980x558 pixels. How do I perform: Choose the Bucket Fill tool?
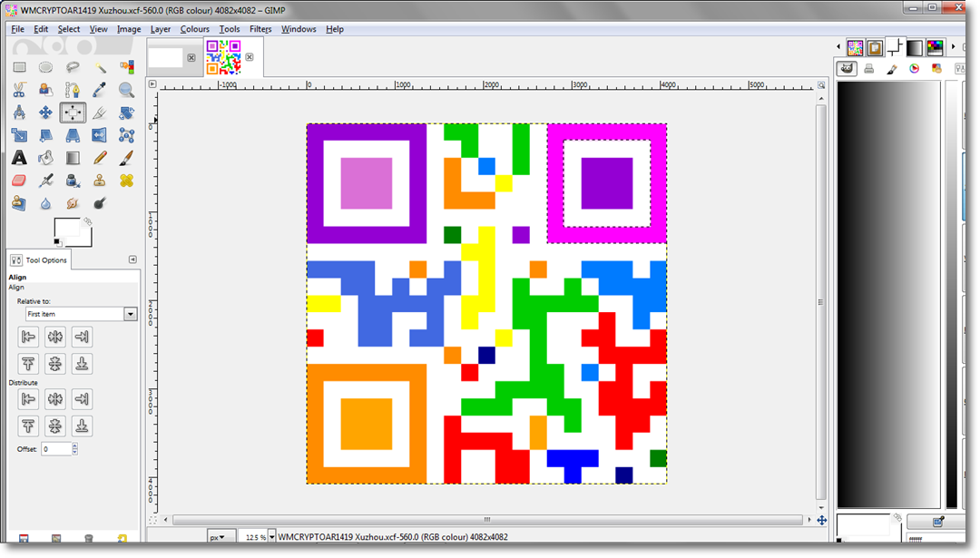click(45, 158)
